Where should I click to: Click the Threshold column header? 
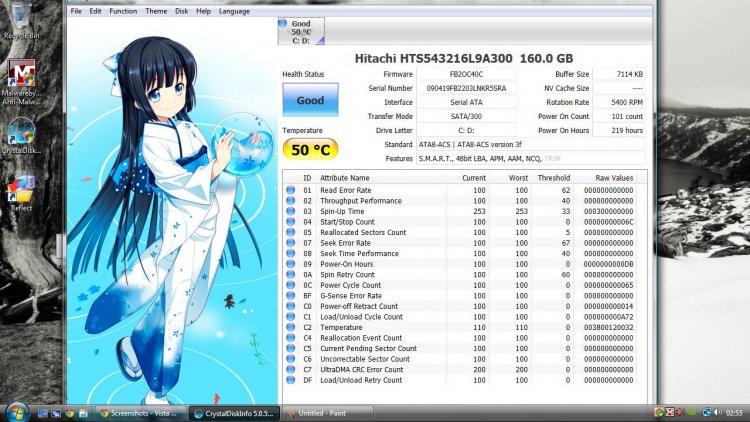[x=553, y=178]
